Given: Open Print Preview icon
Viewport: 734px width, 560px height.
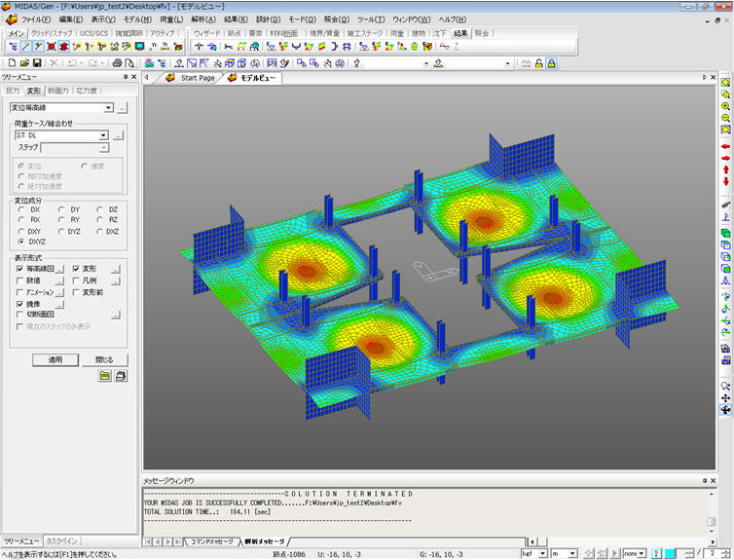Looking at the screenshot, I should tap(129, 62).
